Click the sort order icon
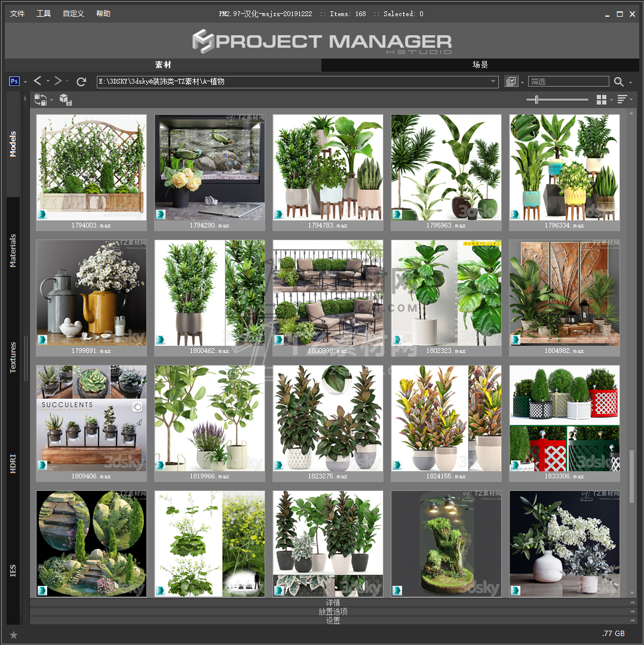Viewport: 644px width, 645px height. click(x=622, y=99)
